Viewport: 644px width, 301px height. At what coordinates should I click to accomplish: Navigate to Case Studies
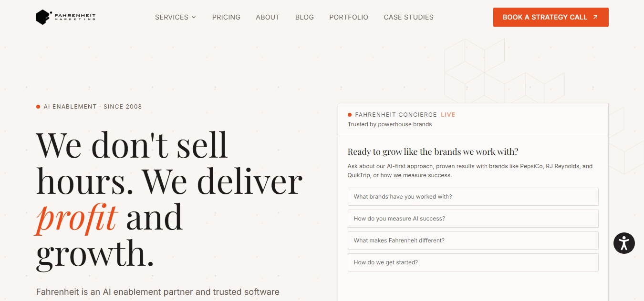pos(408,17)
